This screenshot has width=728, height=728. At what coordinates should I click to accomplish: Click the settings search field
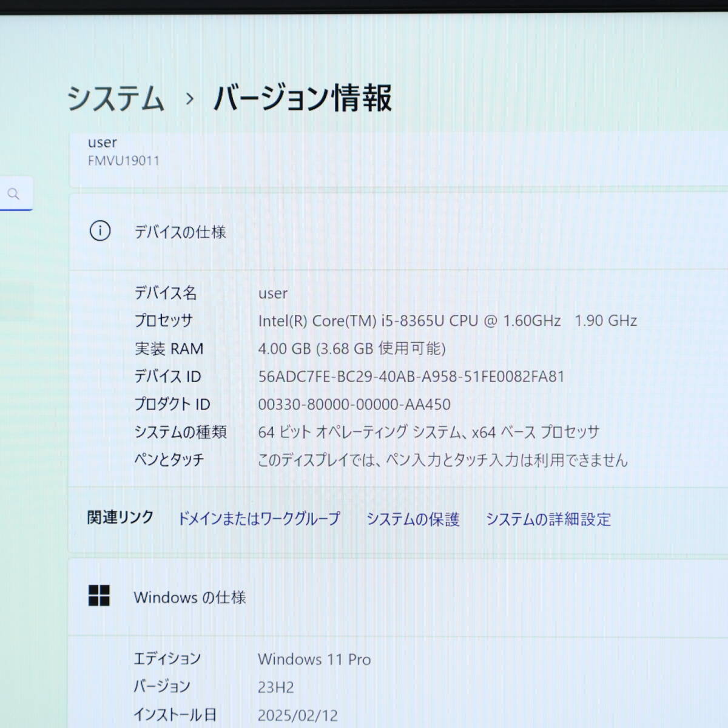(16, 194)
